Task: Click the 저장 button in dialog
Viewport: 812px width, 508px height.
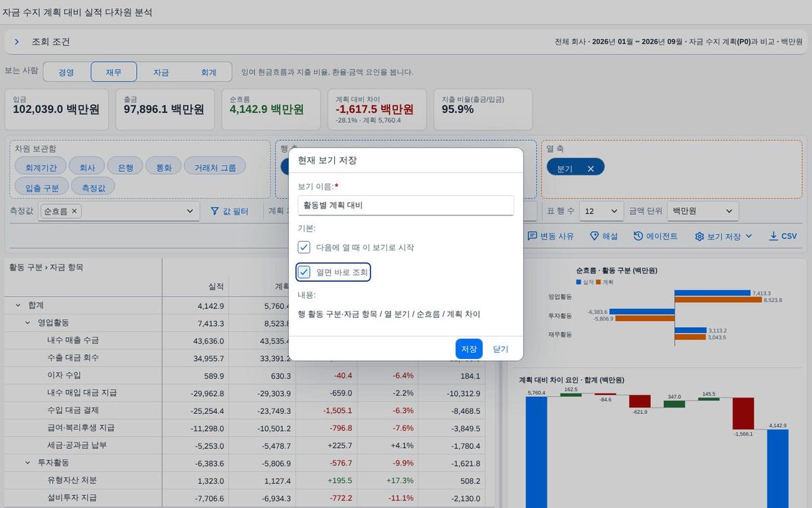Action: [x=469, y=349]
